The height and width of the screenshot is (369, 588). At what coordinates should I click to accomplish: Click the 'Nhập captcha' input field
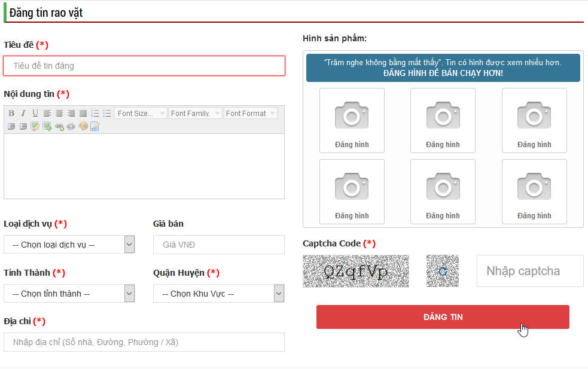[529, 271]
